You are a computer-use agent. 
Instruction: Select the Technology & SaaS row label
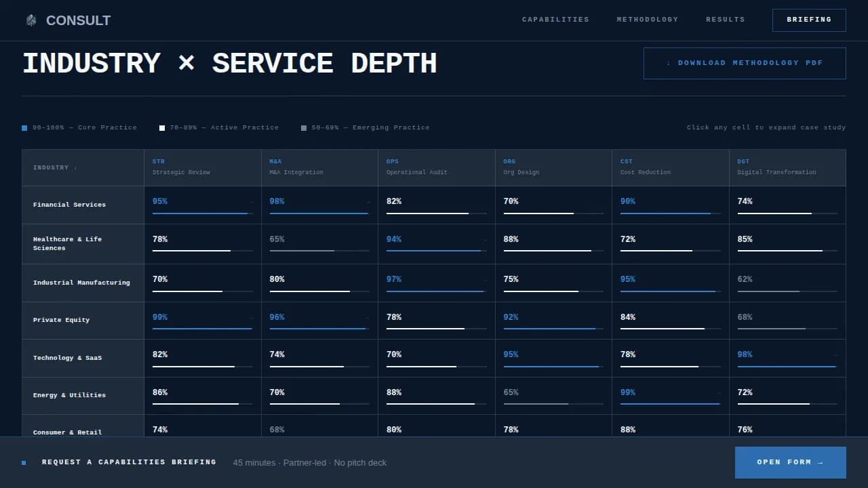pos(83,358)
